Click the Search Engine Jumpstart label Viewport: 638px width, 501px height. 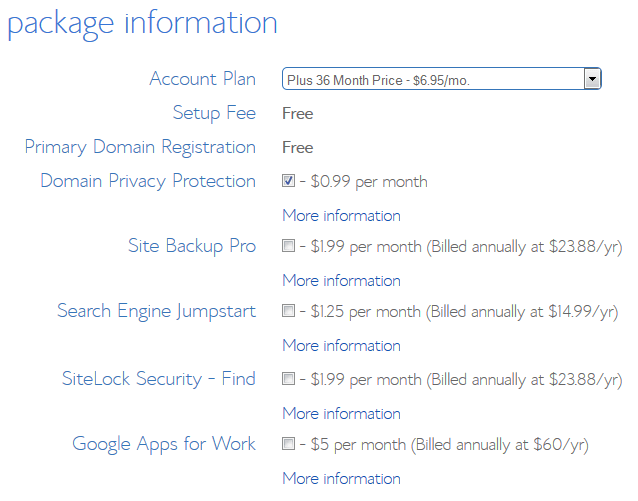(156, 311)
